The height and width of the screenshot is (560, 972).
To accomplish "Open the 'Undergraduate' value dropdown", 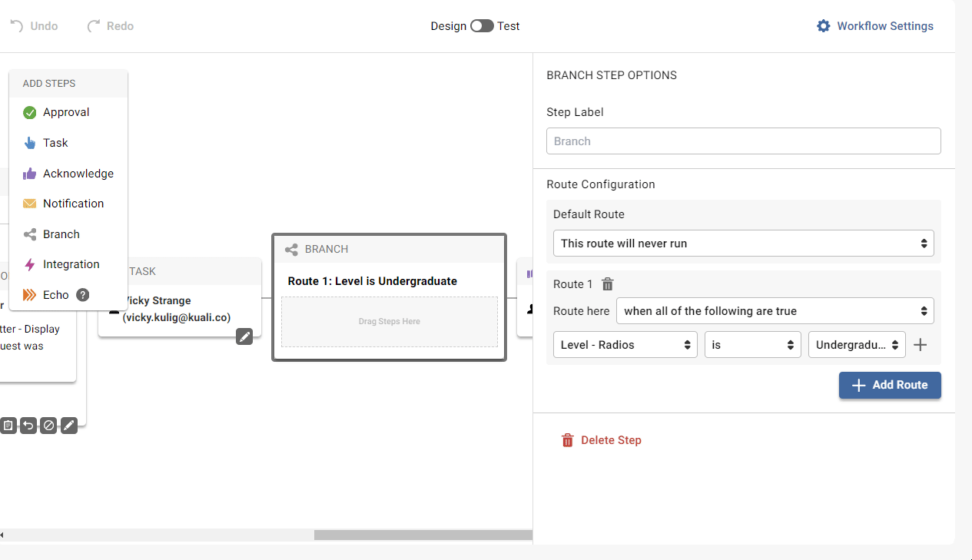I will click(856, 345).
